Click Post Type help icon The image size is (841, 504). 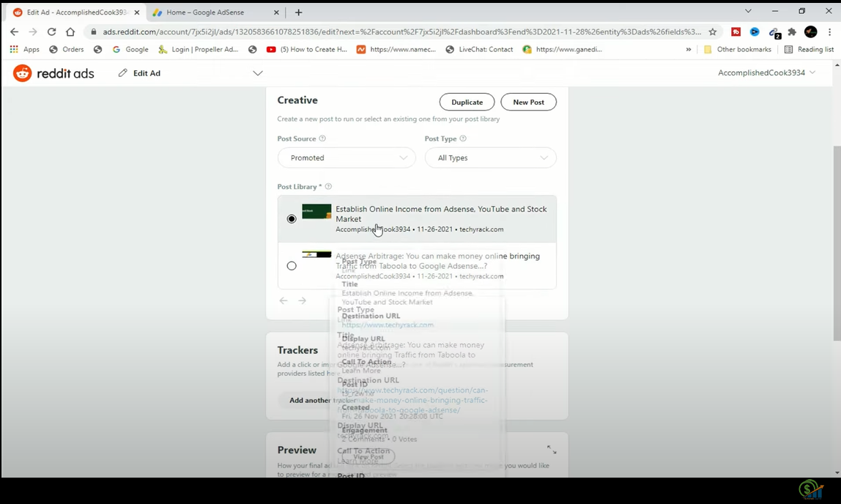pos(463,138)
